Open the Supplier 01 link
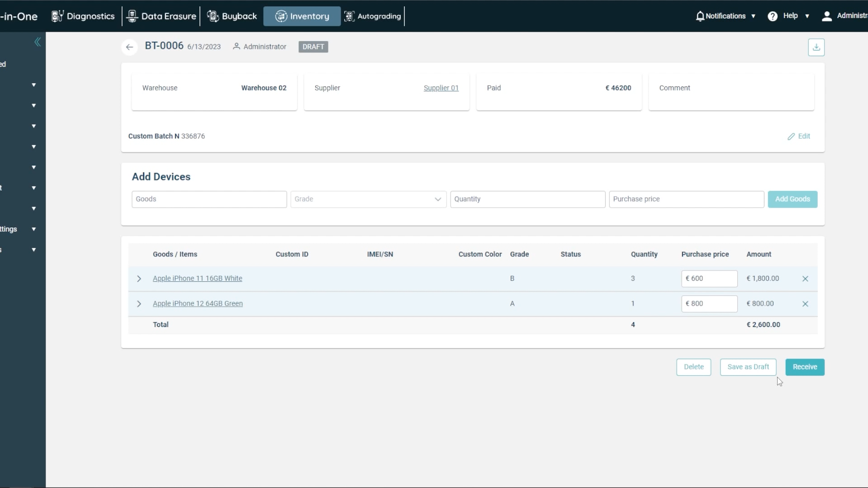 coord(441,88)
